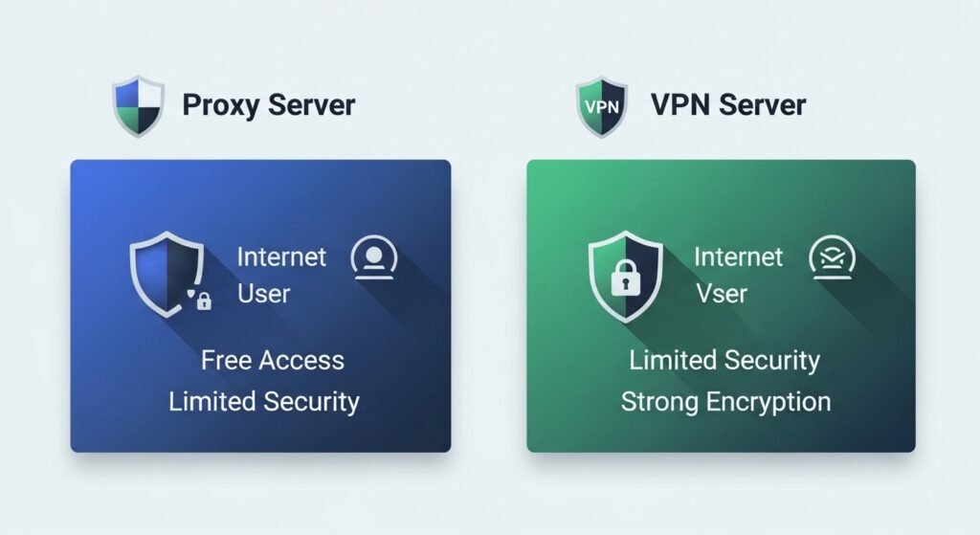980x535 pixels.
Task: Click the User label in blue card
Action: (x=263, y=293)
